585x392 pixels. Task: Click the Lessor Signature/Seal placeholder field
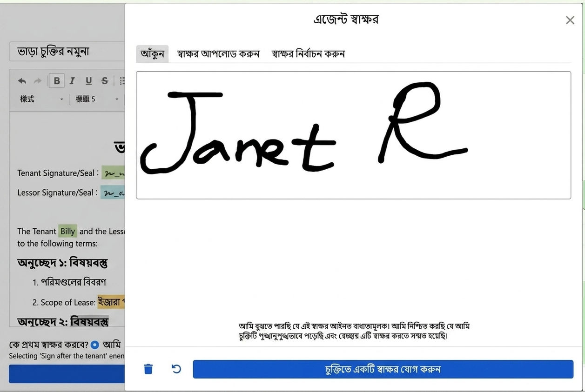click(113, 193)
